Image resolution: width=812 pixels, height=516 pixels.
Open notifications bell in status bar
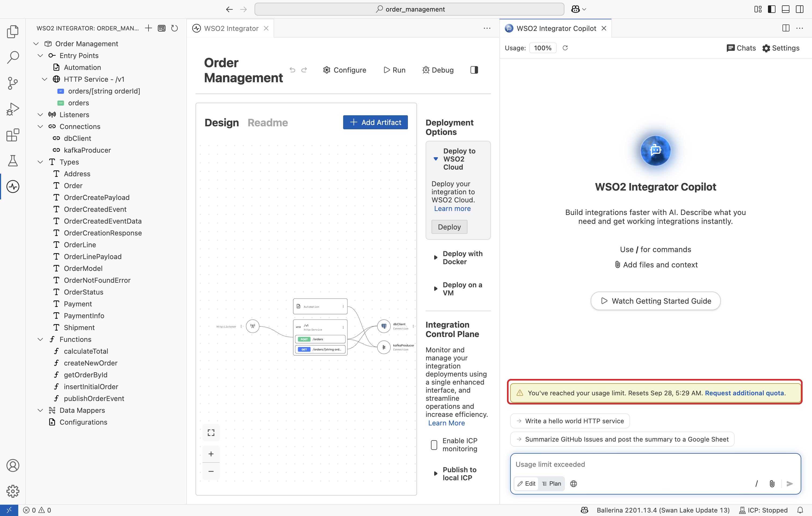800,510
